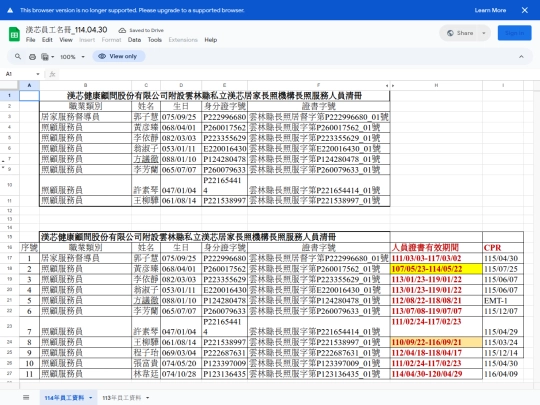Open the Data menu
This screenshot has width=540, height=405.
point(134,40)
